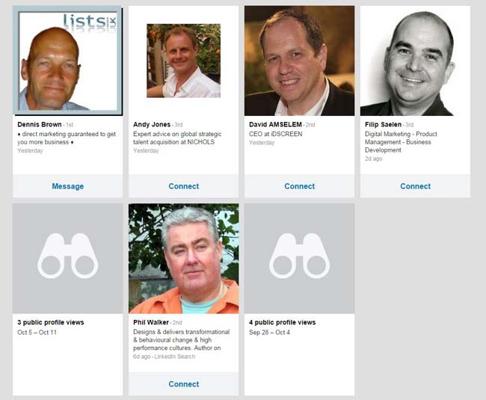Open David AMSELEM's profile photo

[x=299, y=61]
